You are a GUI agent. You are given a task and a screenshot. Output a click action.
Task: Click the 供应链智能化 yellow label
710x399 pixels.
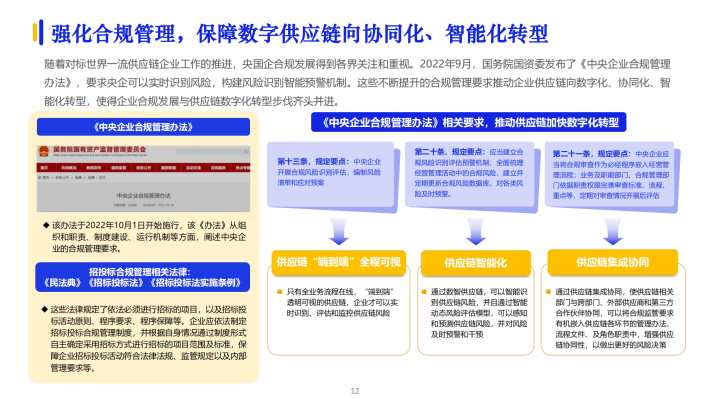pyautogui.click(x=475, y=263)
